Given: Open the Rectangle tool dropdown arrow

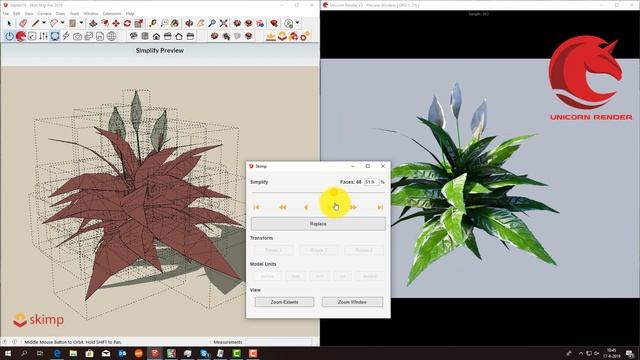Looking at the screenshot, I should pyautogui.click(x=81, y=23).
